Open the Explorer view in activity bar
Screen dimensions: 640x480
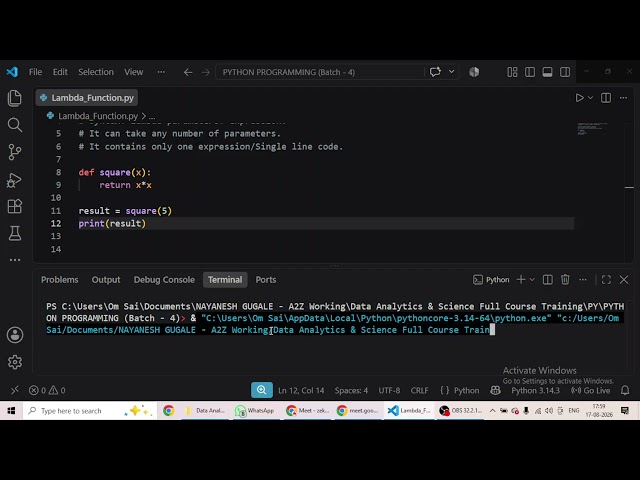point(15,98)
